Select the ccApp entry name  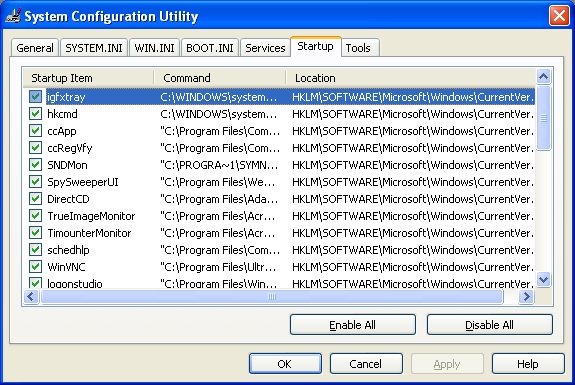[62, 131]
